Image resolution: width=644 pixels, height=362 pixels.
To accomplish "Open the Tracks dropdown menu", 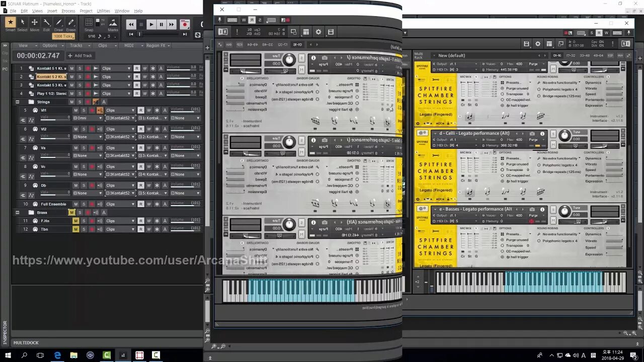I will coord(78,45).
